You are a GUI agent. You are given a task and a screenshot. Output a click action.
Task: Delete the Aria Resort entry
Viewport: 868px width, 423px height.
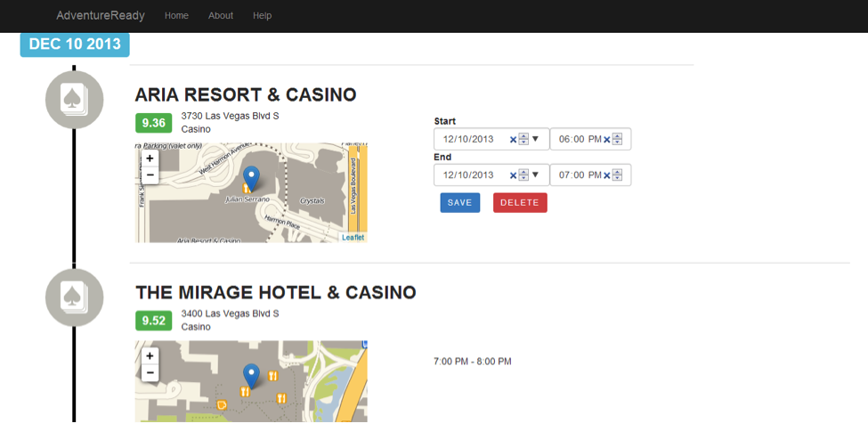point(520,203)
